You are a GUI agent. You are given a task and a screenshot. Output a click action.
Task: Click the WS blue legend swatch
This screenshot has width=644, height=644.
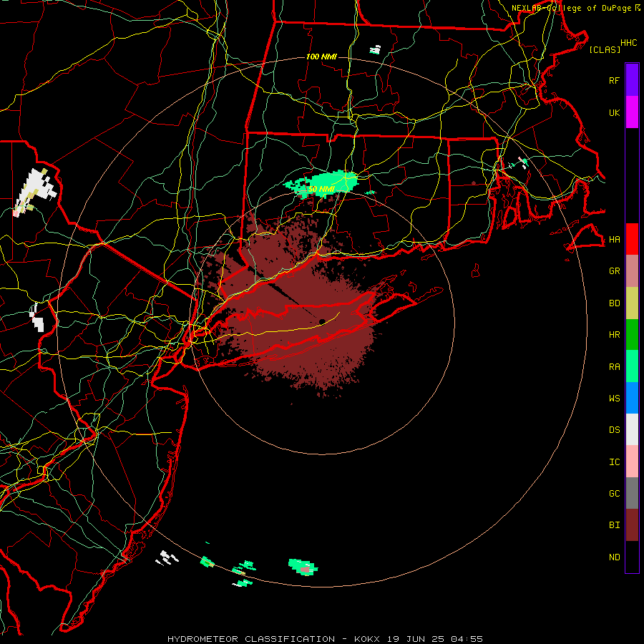pyautogui.click(x=632, y=398)
